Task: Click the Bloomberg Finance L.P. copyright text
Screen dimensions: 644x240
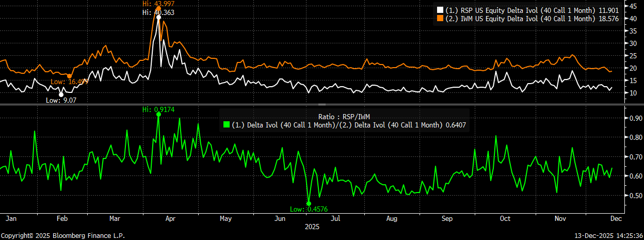Action: click(x=62, y=235)
